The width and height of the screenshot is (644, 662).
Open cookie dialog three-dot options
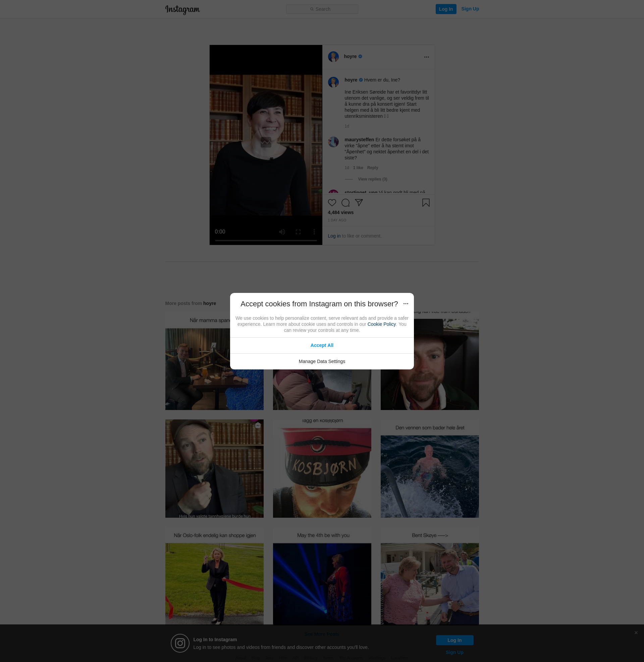coord(406,304)
